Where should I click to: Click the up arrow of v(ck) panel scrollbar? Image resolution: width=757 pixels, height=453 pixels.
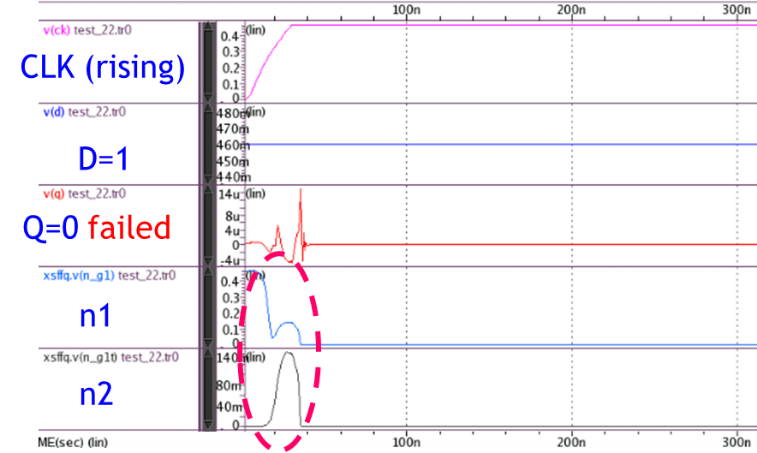point(208,27)
